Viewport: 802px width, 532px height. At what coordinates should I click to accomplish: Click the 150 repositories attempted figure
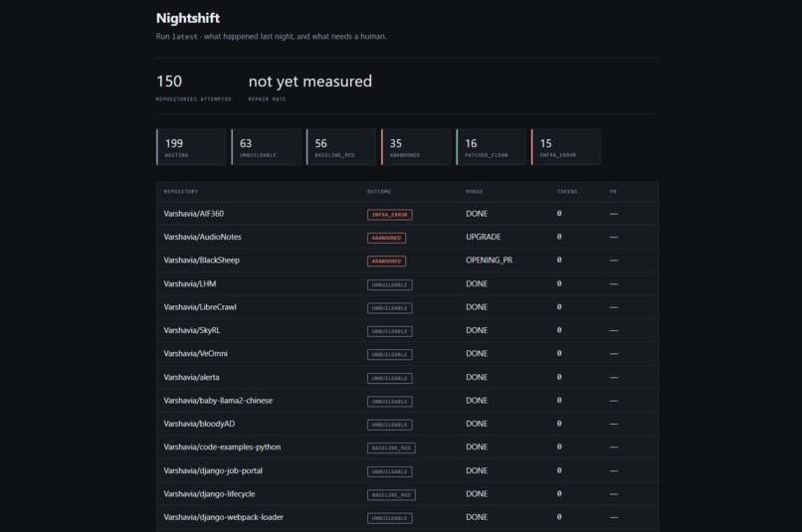[x=169, y=82]
